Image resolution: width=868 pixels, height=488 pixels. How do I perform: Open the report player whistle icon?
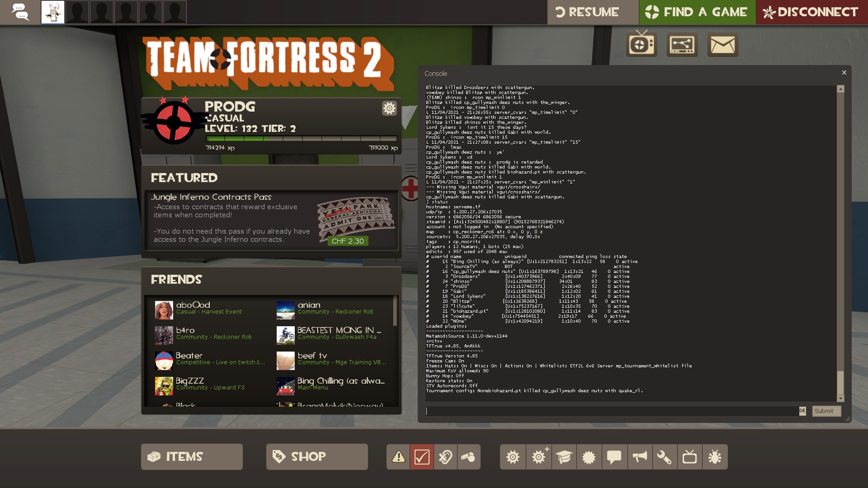pos(469,457)
